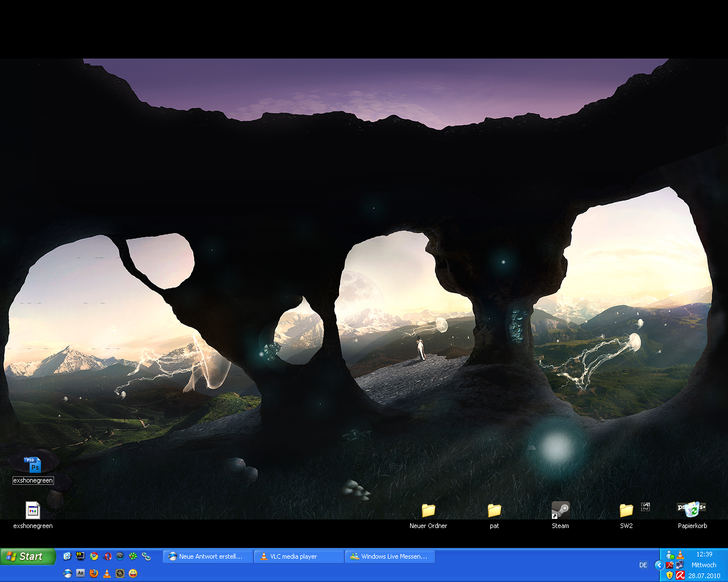Launch Opera from Quick Launch bar

pyautogui.click(x=107, y=556)
